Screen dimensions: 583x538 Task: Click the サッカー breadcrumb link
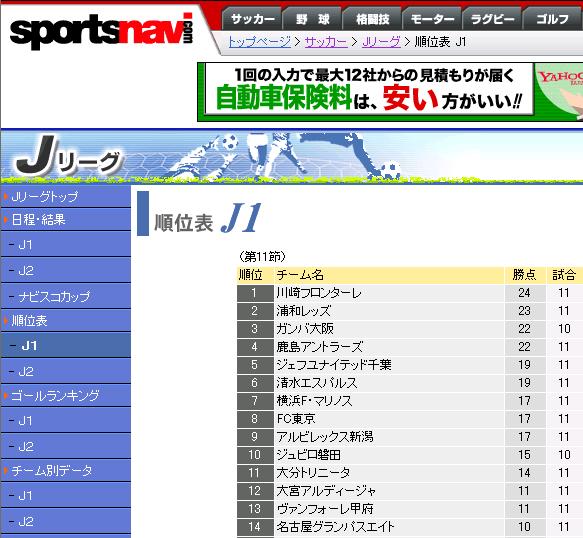tap(326, 42)
